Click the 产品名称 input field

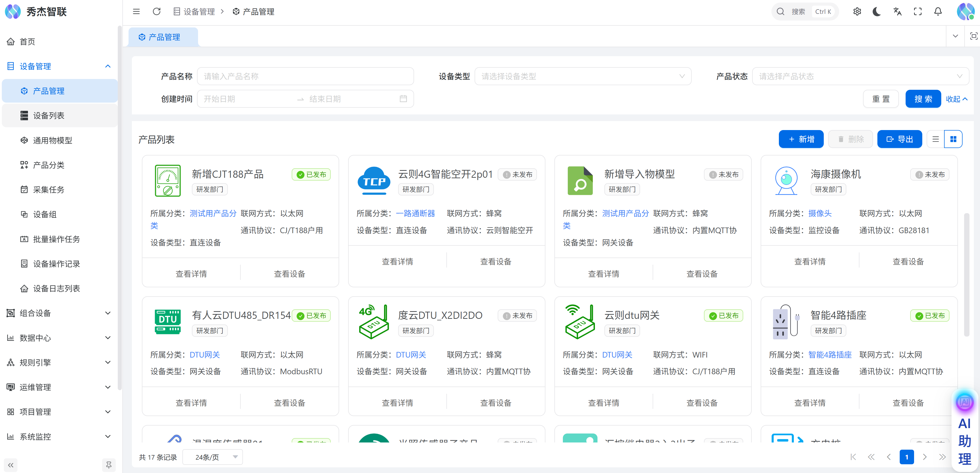[305, 76]
